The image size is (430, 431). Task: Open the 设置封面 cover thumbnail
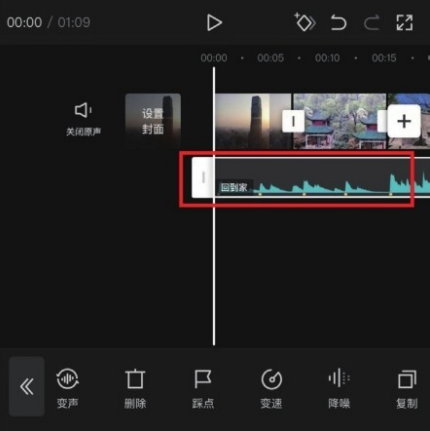coord(153,121)
